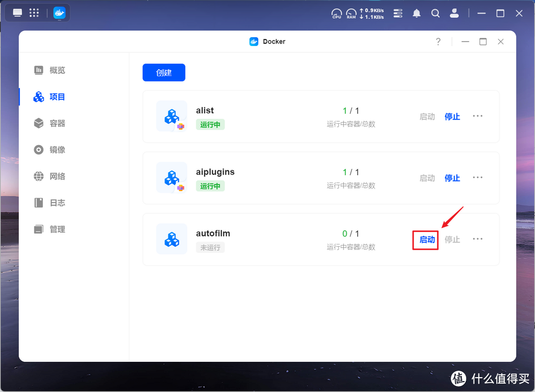Open the 管理 management section

click(x=57, y=229)
